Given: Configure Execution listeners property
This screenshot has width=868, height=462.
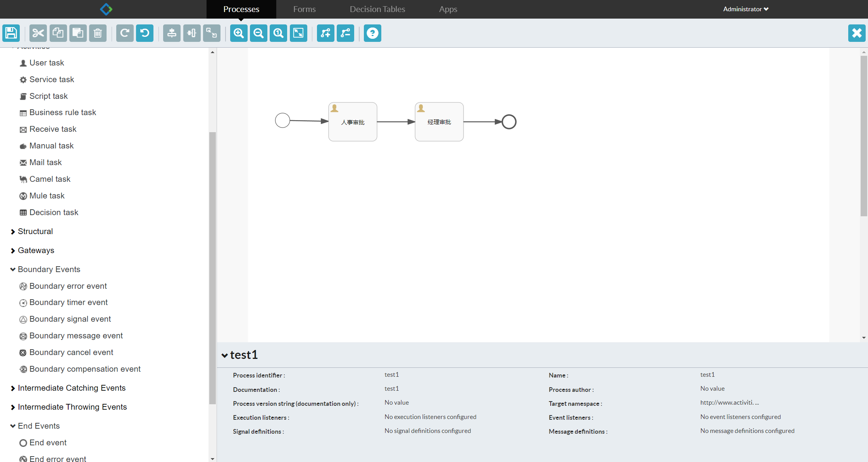Looking at the screenshot, I should [430, 417].
